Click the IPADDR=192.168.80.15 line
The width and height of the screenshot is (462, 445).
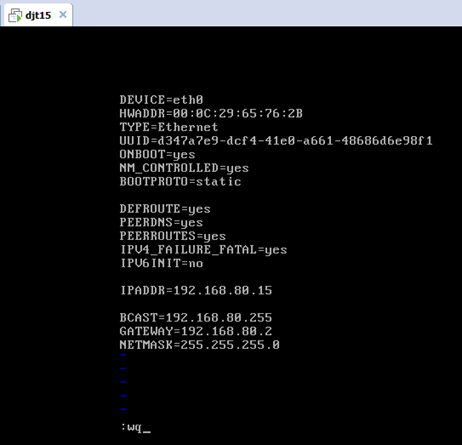(x=196, y=290)
